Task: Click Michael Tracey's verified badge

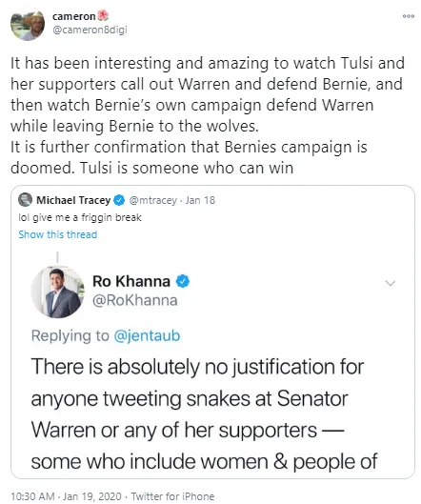Action: click(120, 200)
